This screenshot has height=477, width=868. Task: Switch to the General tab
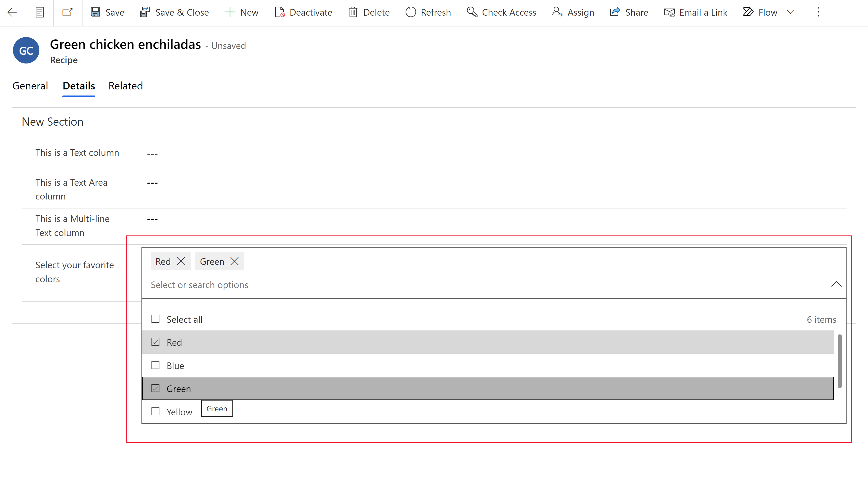(x=30, y=85)
